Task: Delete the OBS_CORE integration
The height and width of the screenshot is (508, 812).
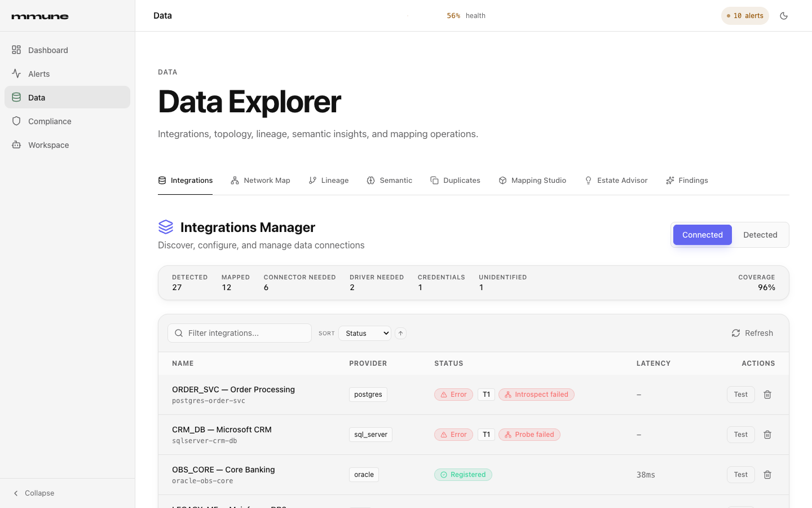Action: [767, 475]
